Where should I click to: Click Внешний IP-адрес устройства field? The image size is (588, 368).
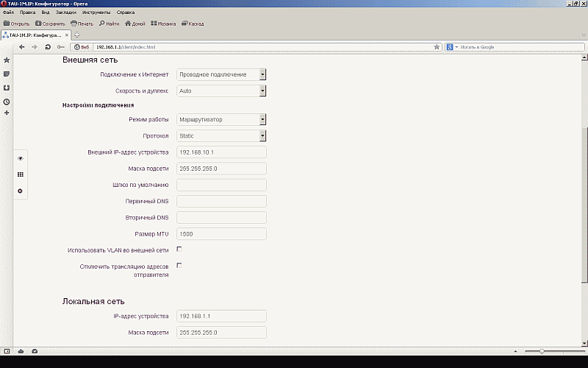[x=221, y=152]
